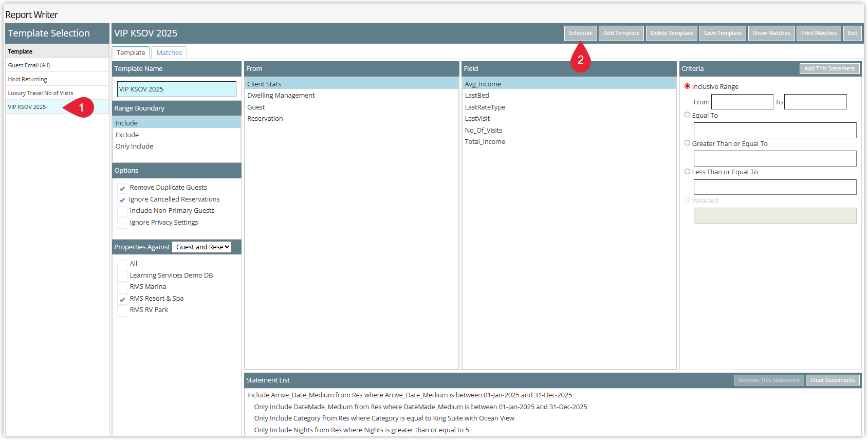
Task: Select Include range boundary
Action: [x=176, y=123]
